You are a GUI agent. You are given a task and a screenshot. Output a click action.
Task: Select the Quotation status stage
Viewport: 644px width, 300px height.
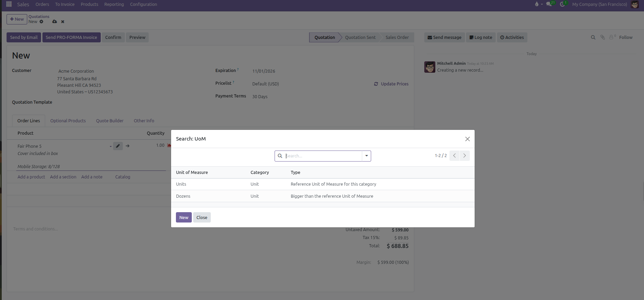pos(325,37)
